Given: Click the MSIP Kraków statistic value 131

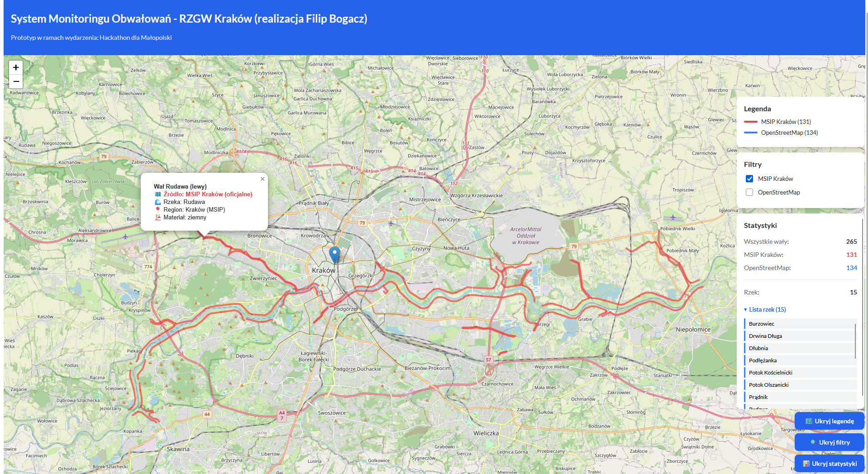Looking at the screenshot, I should [852, 255].
